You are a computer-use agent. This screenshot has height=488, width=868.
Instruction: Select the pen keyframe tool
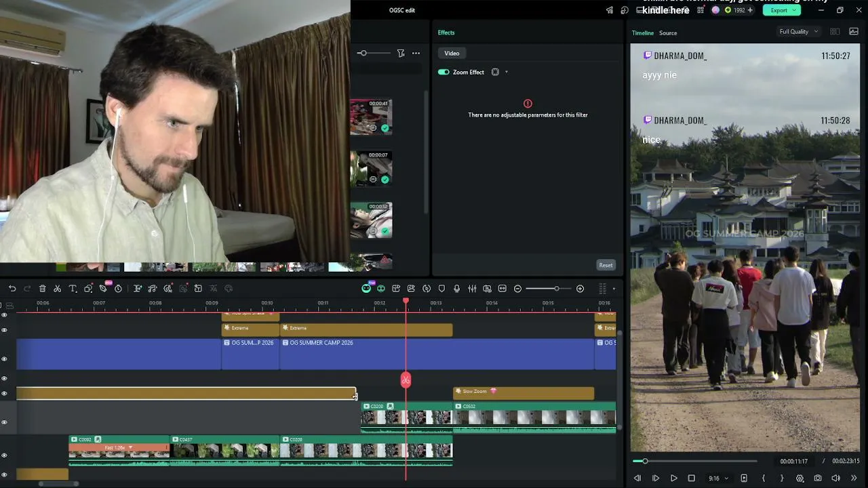[x=103, y=289]
